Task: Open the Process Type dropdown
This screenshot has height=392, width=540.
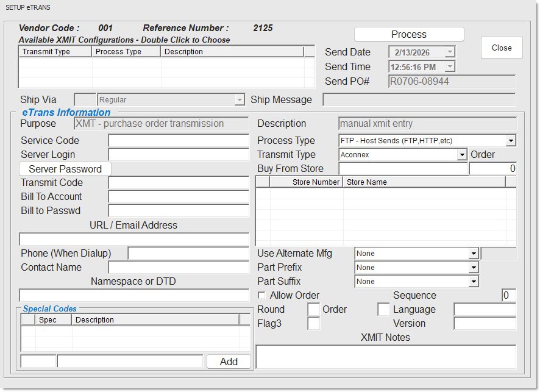Action: (511, 141)
